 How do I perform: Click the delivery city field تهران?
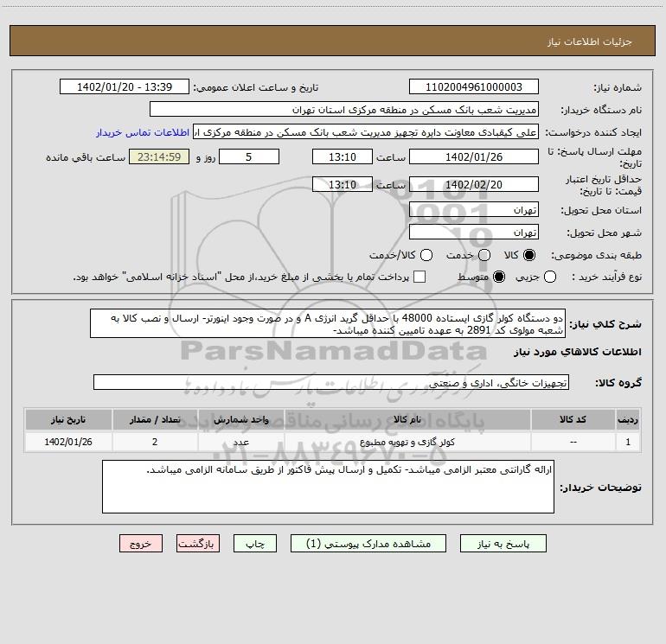pyautogui.click(x=474, y=233)
